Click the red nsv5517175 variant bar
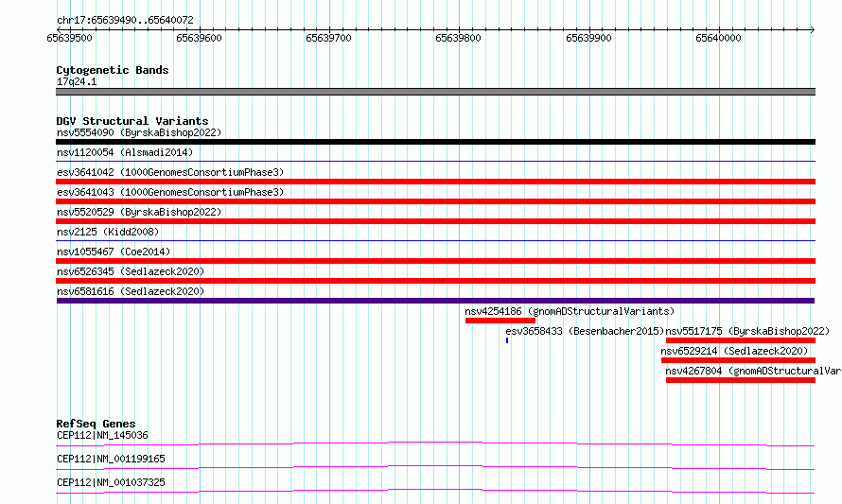The height and width of the screenshot is (504, 842). pyautogui.click(x=741, y=340)
